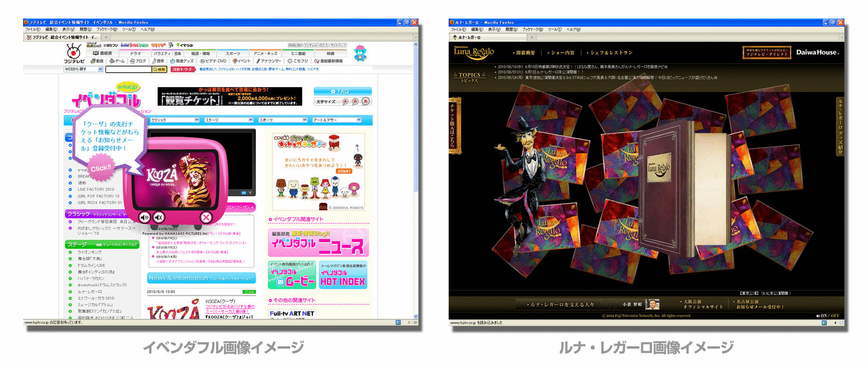Select the アニメ・キッズ navigation tab

266,53
